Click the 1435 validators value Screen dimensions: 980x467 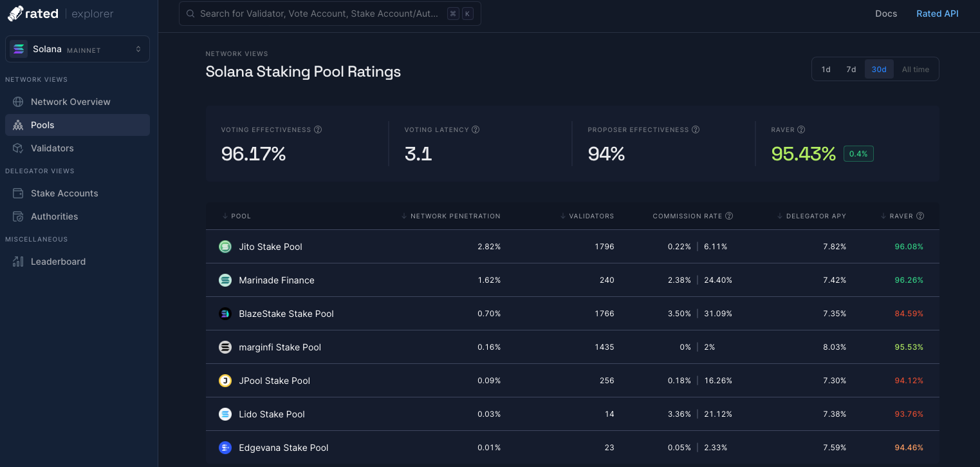pos(605,347)
